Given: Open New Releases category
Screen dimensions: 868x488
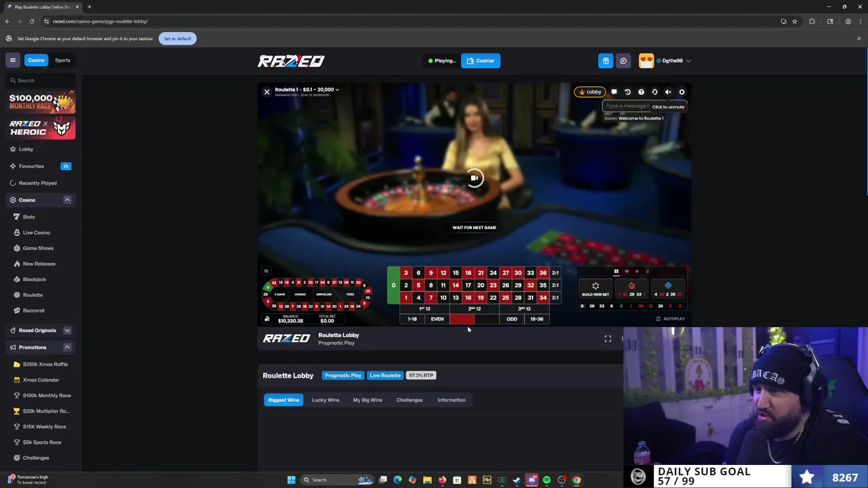Looking at the screenshot, I should click(39, 264).
